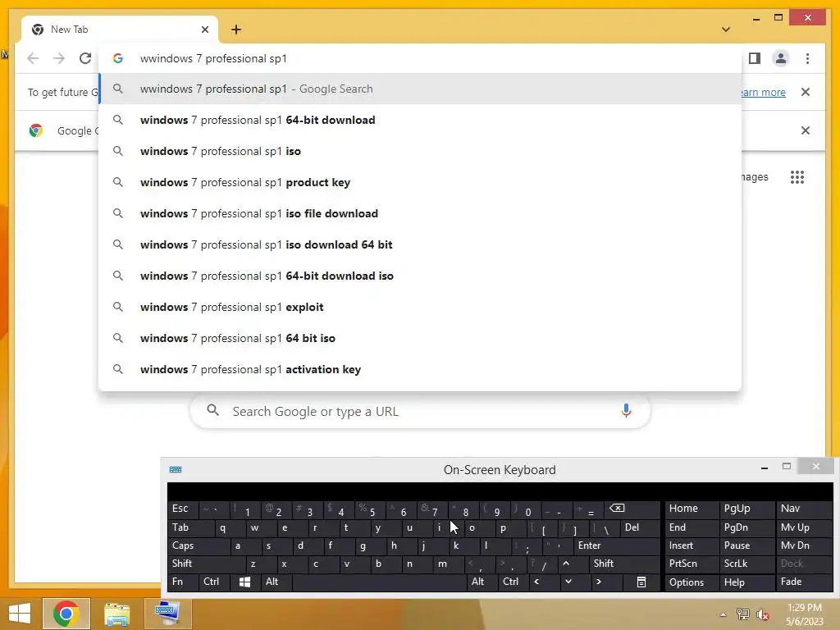
Task: Tap the Del key on keyboard
Action: pyautogui.click(x=640, y=527)
